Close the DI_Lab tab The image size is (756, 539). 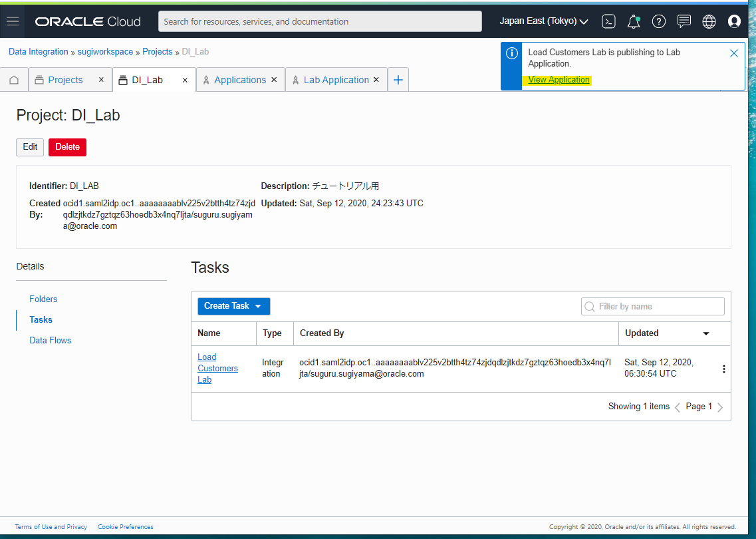185,80
